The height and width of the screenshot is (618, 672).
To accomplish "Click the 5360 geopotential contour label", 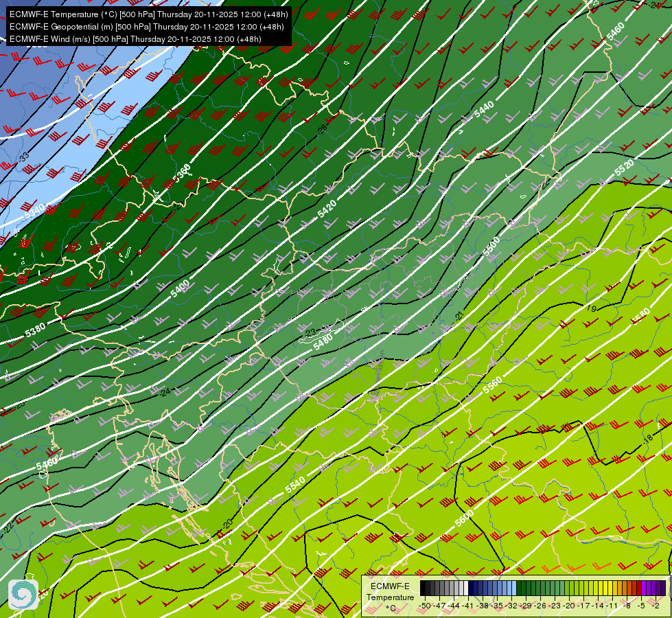I will click(181, 172).
